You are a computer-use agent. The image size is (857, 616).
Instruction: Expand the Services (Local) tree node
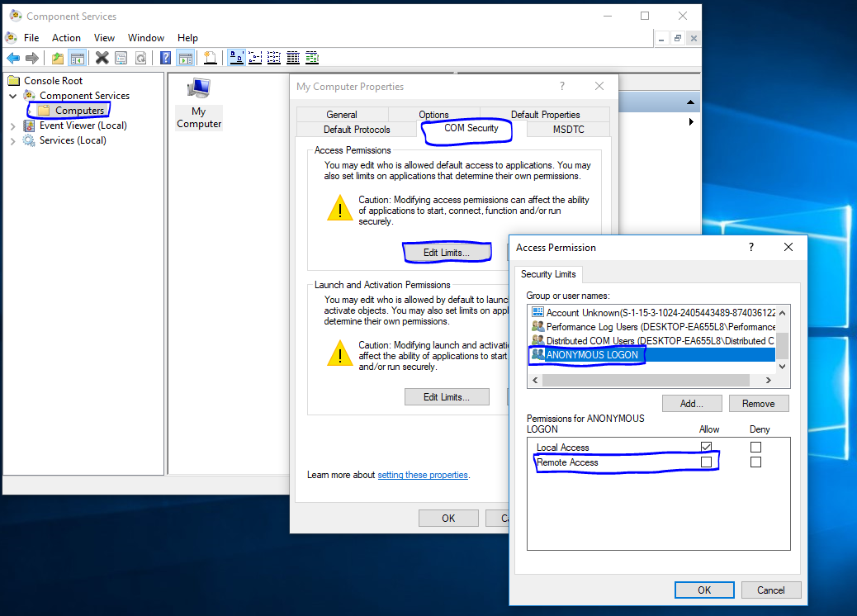[x=13, y=141]
